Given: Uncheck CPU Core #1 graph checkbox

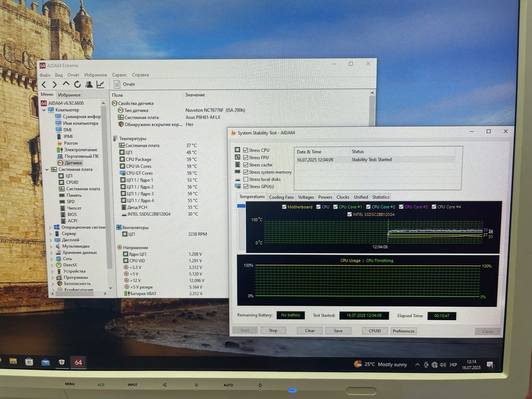Looking at the screenshot, I should coord(335,206).
